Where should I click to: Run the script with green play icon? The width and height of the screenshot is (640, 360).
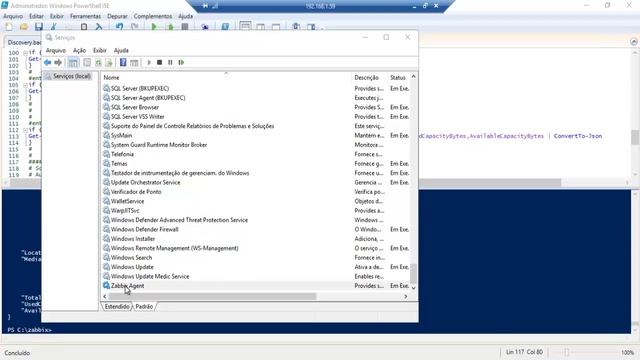(x=154, y=27)
